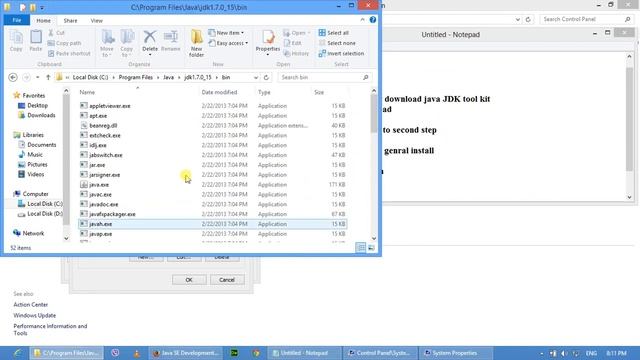640x360 pixels.
Task: Expand the Open command dropdown arrow
Action: [309, 33]
